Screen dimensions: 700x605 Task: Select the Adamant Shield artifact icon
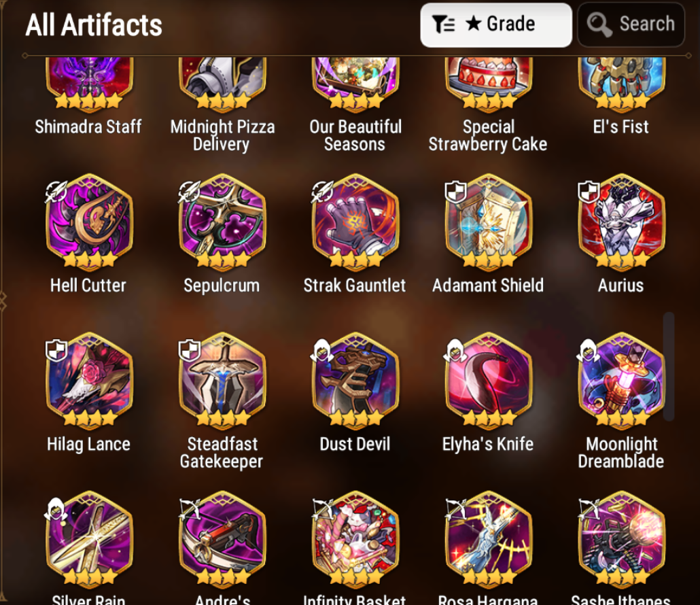[488, 222]
